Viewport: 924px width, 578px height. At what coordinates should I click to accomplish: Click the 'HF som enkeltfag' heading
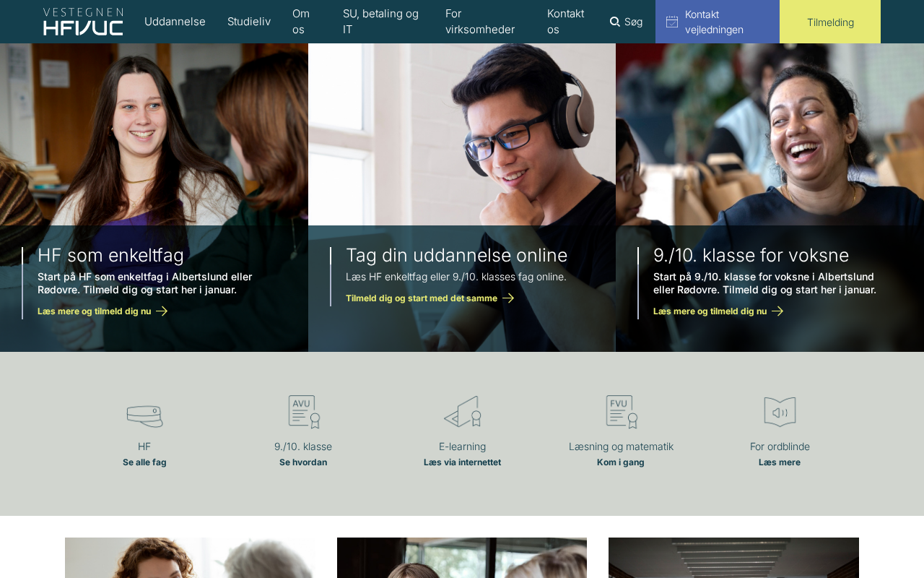[111, 255]
